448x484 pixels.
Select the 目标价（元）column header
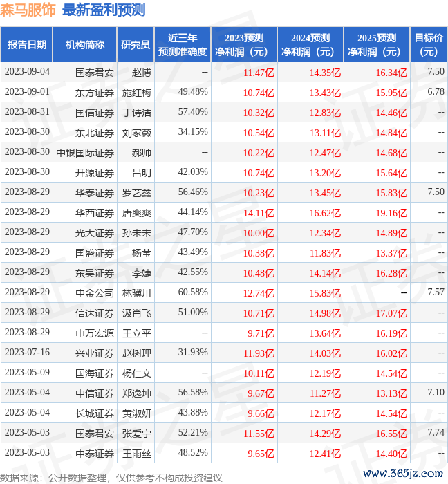(429, 44)
